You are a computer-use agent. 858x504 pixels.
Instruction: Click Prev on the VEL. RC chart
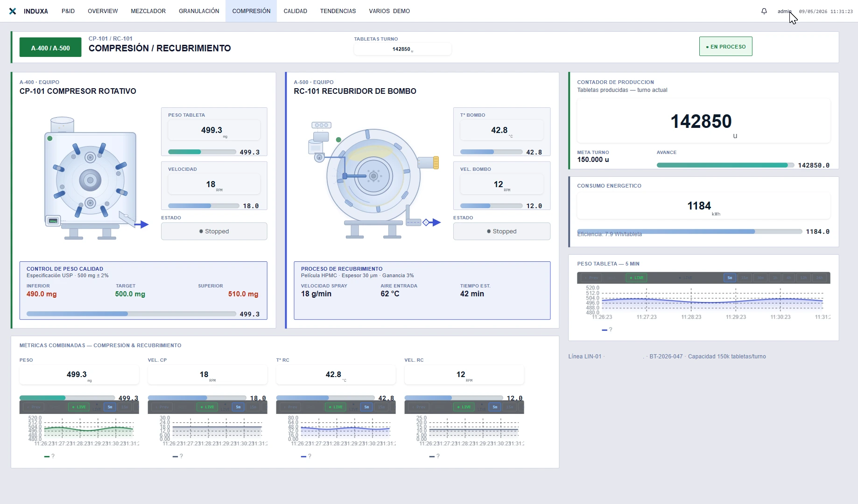tap(418, 407)
